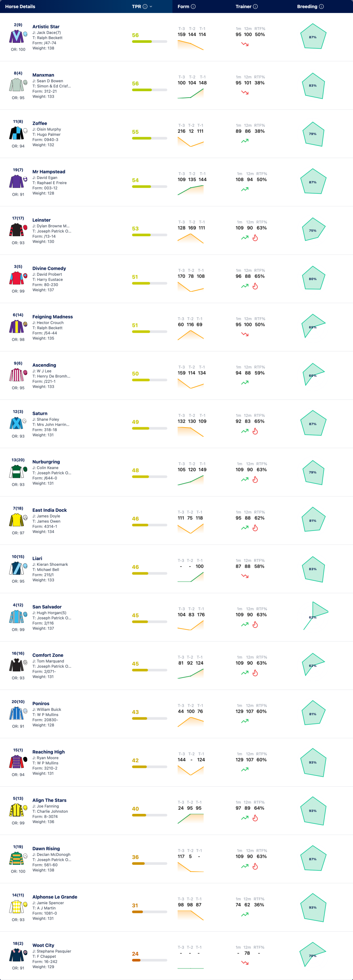Click Woot City's TPR rating bar
This screenshot has width=353, height=980.
(x=150, y=960)
